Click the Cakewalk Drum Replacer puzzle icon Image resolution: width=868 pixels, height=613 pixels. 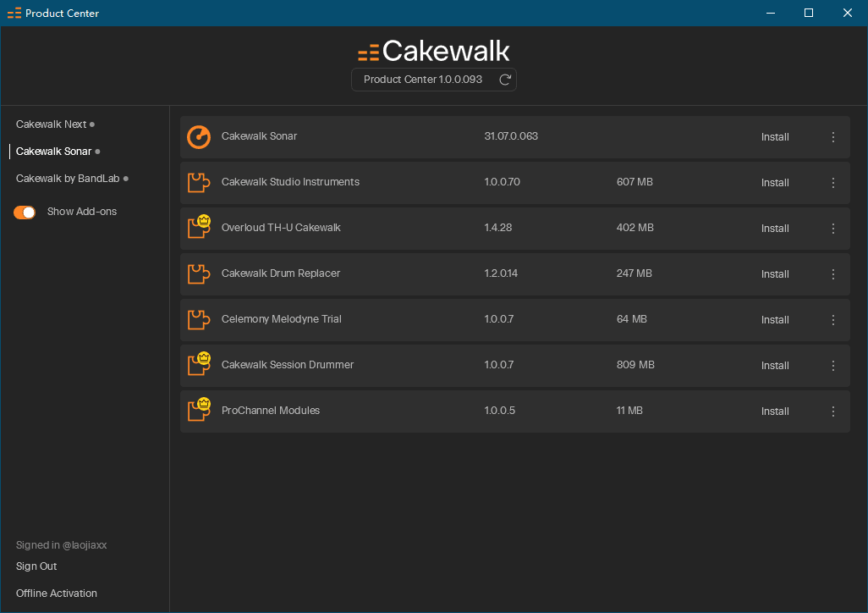point(199,273)
